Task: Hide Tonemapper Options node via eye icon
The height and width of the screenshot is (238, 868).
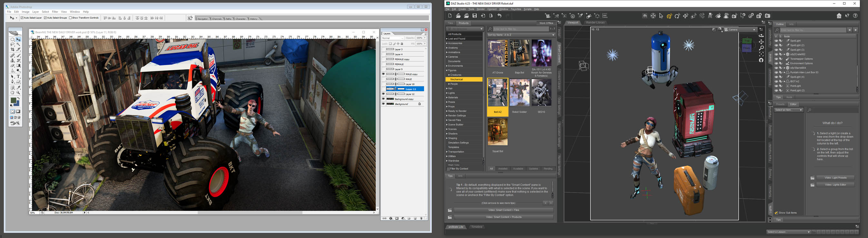Action: [x=776, y=59]
